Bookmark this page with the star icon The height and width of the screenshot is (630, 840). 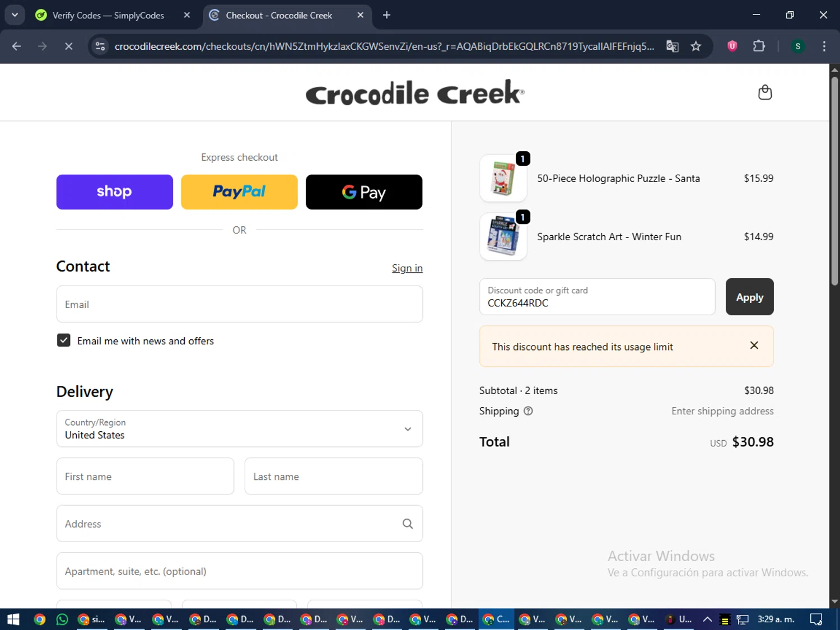(696, 46)
